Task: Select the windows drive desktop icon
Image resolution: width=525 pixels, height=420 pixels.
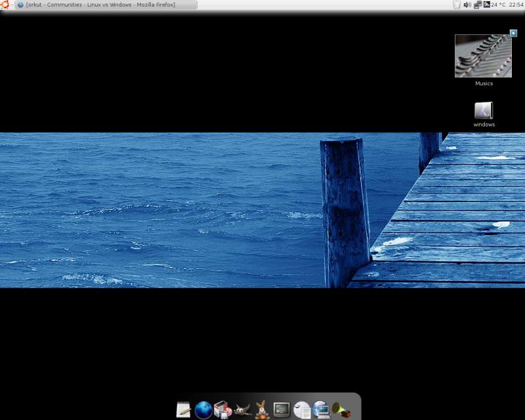Action: [484, 110]
